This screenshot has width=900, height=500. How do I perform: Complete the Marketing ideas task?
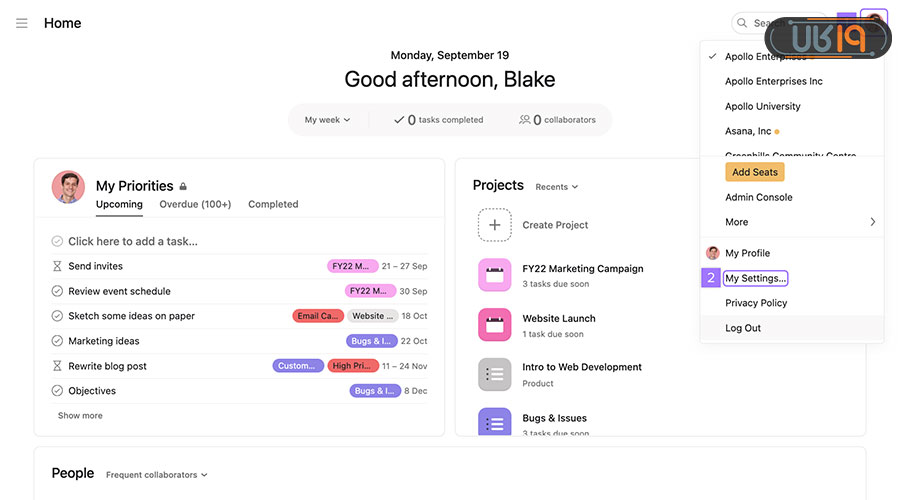point(57,341)
